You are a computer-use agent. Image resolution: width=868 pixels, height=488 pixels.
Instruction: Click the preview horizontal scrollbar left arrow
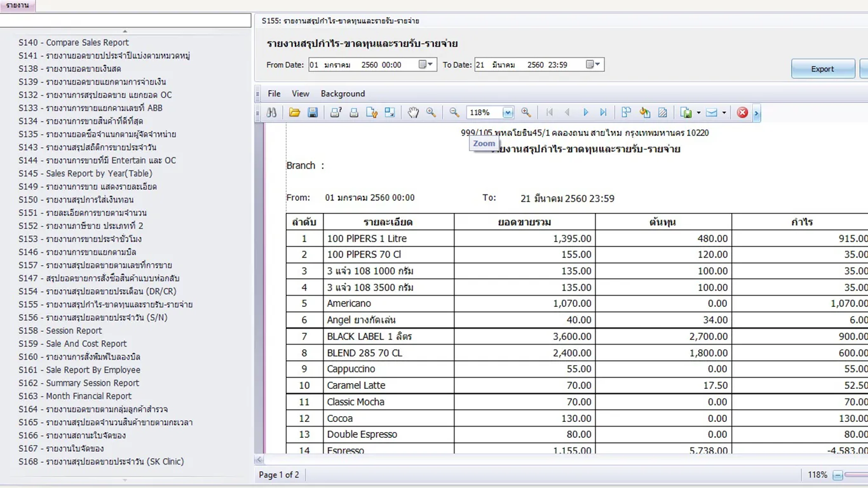[259, 460]
